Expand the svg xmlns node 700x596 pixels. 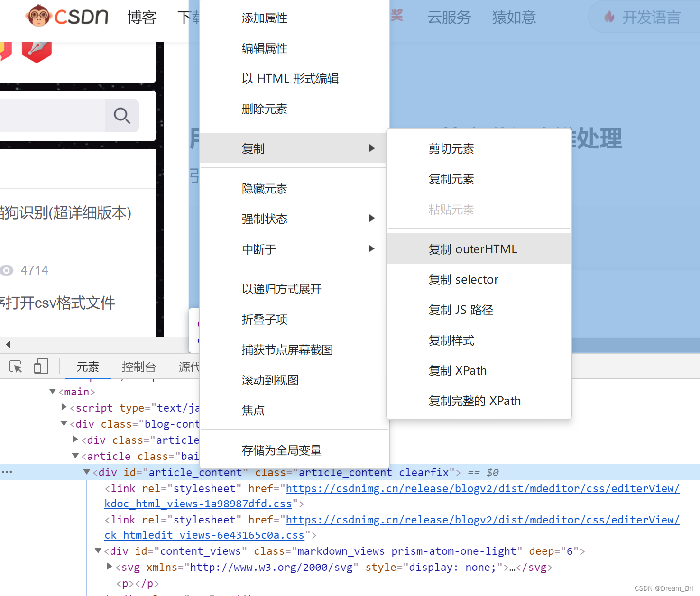110,566
